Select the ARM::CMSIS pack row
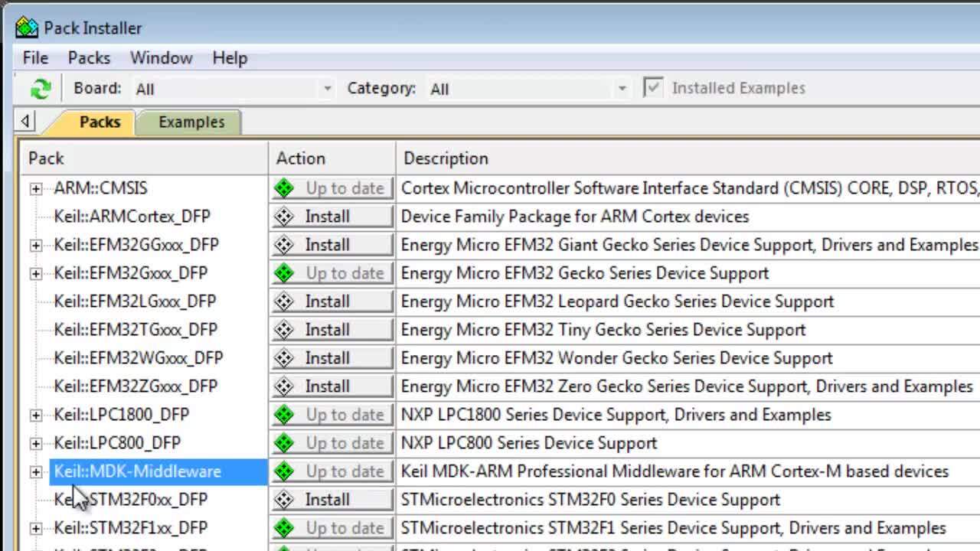 pyautogui.click(x=100, y=188)
